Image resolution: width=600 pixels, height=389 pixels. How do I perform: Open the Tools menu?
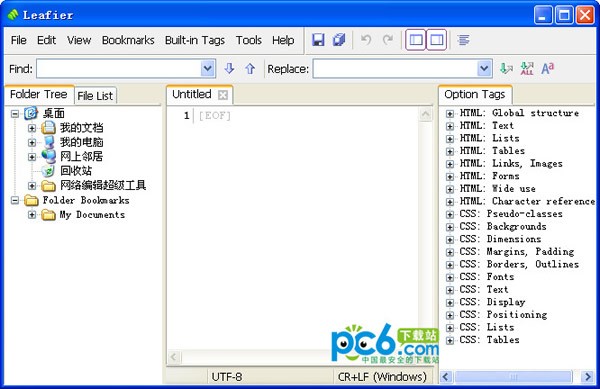(249, 40)
